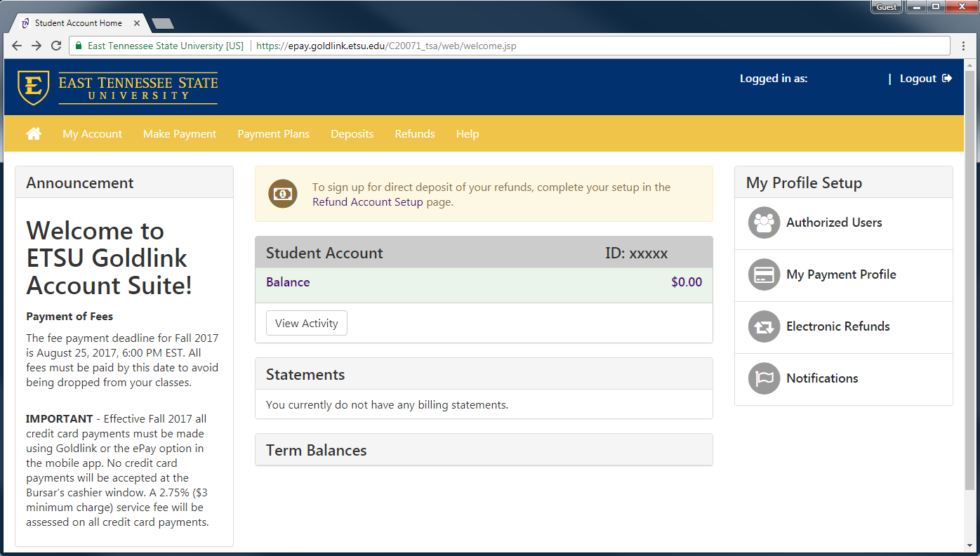Go to Make Payment in navigation
The image size is (980, 556).
(180, 133)
